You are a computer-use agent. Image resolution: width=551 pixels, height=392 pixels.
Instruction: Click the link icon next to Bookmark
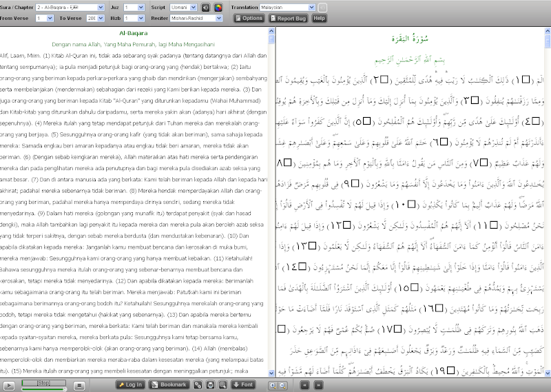(x=198, y=385)
